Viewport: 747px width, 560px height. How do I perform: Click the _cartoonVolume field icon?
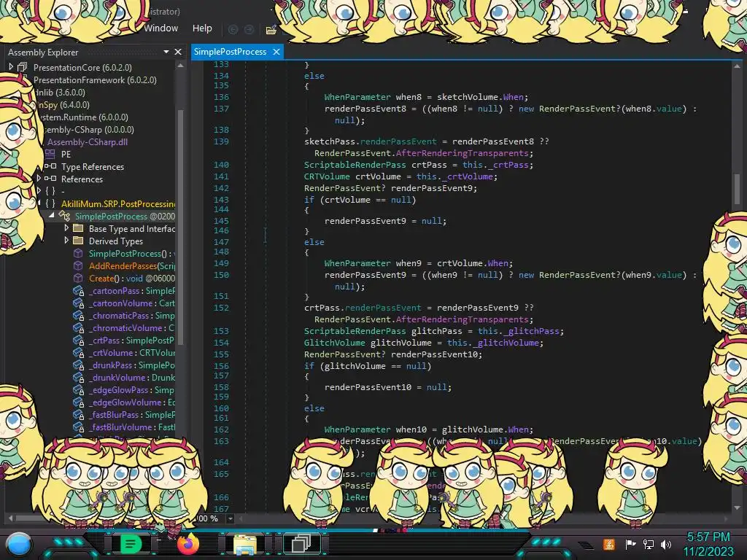pyautogui.click(x=78, y=303)
